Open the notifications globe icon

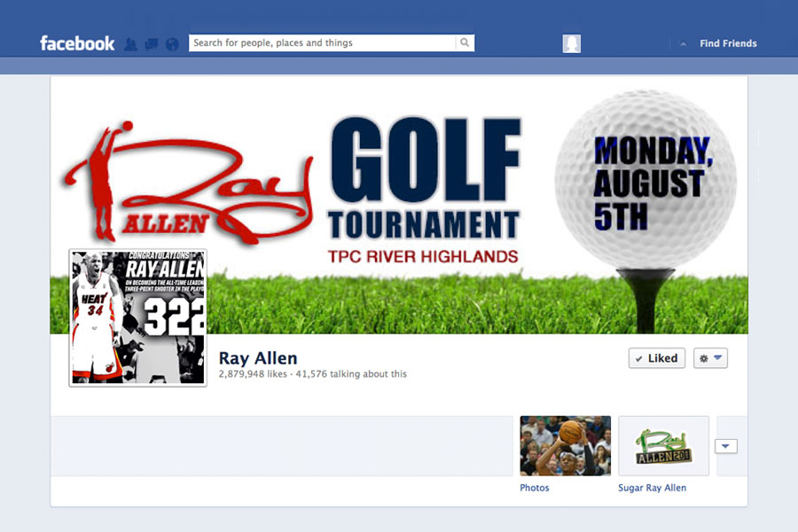pyautogui.click(x=172, y=43)
